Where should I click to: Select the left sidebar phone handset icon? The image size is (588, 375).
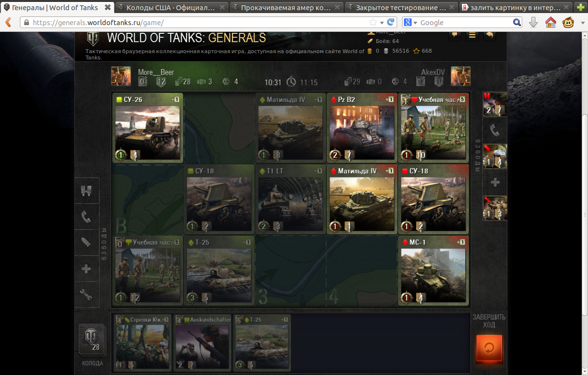[x=86, y=217]
